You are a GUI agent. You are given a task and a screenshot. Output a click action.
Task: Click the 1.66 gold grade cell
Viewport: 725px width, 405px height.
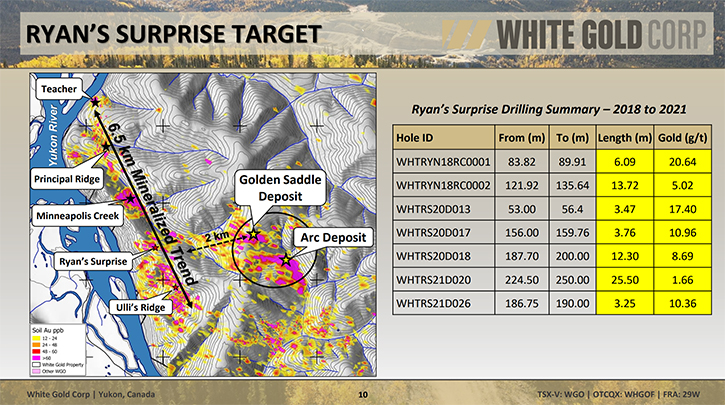[682, 280]
